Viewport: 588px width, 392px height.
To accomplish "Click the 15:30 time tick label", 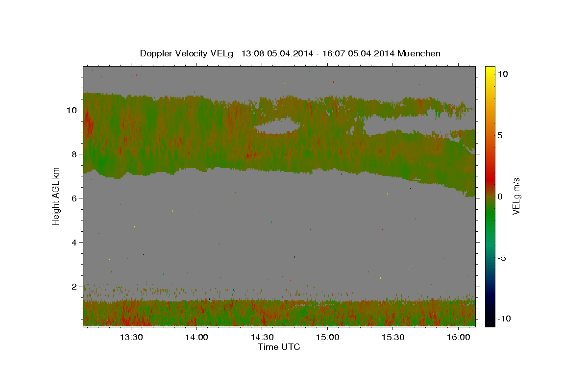I will 393,337.
